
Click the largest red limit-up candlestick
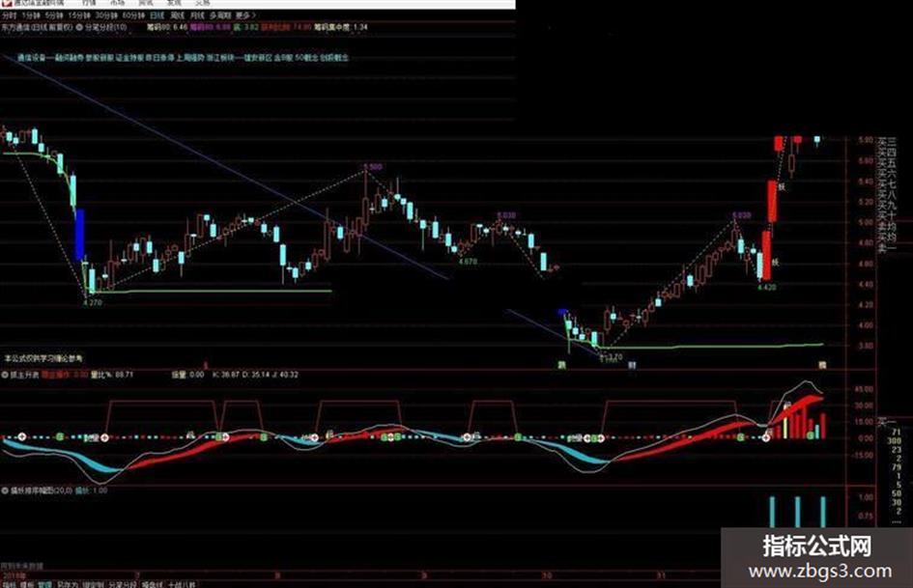pos(766,256)
